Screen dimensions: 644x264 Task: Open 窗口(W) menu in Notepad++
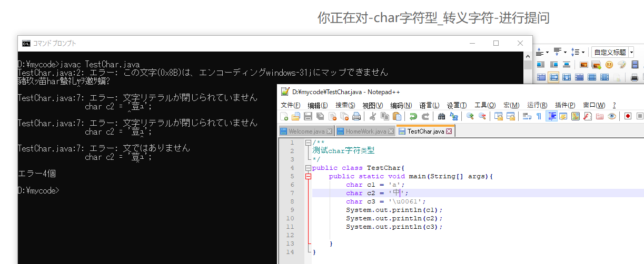[x=594, y=105]
